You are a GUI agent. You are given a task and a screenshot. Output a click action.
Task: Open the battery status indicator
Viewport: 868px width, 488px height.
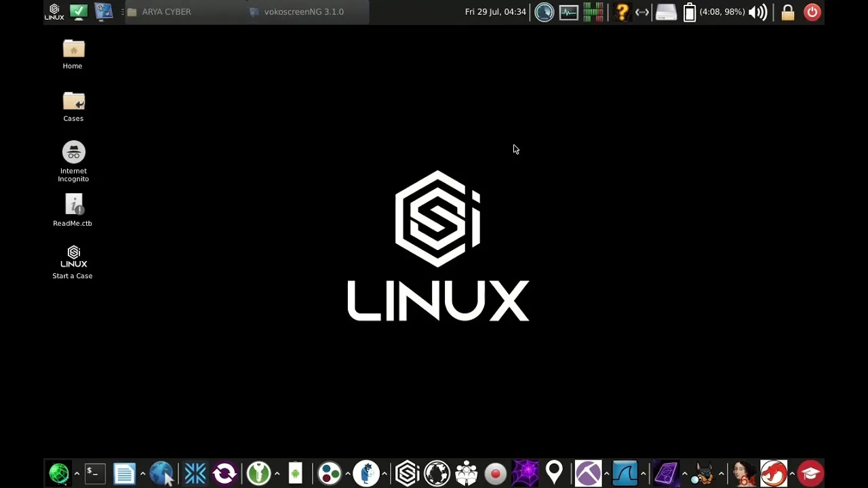(x=690, y=12)
